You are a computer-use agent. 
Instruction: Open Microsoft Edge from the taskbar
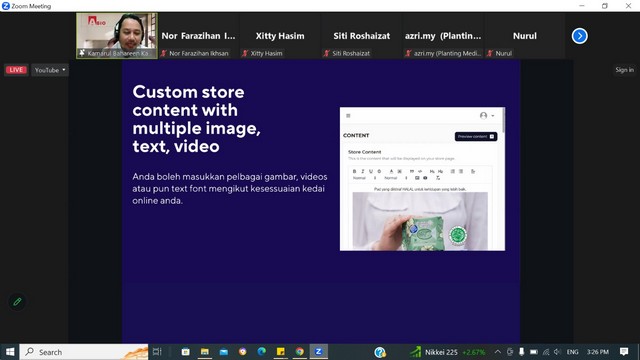(262, 351)
